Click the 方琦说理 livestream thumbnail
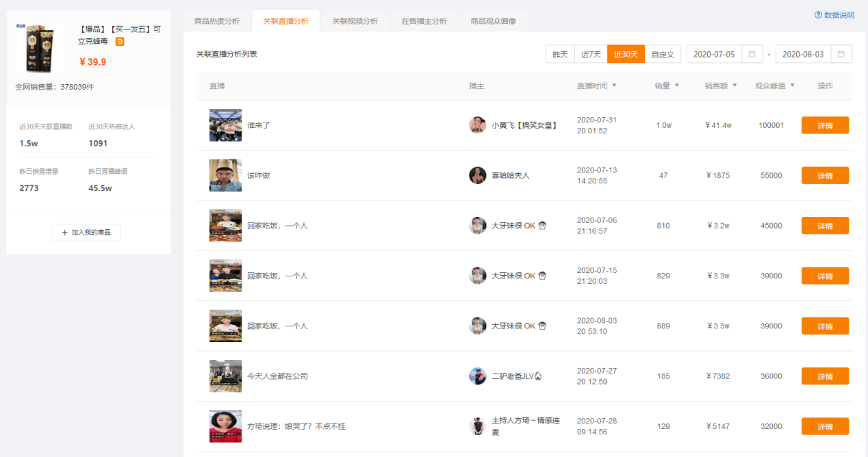 point(225,426)
